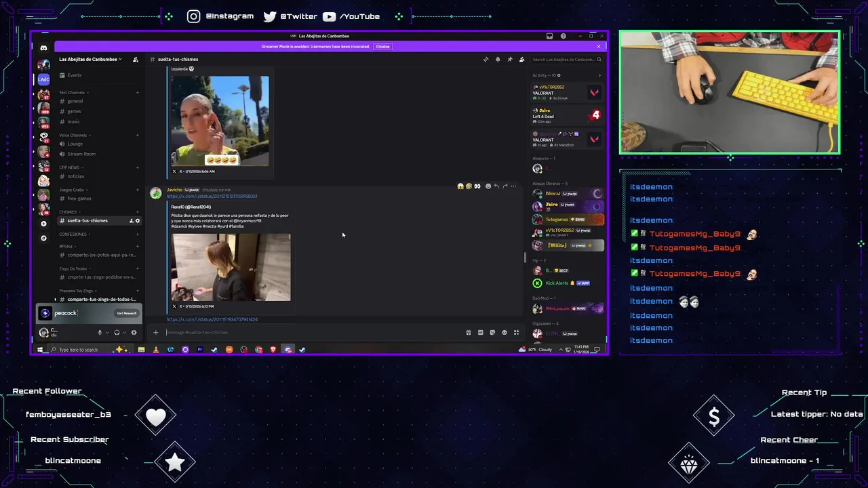The height and width of the screenshot is (488, 868).
Task: Create channel plus beside Voice Channels
Action: click(x=138, y=135)
